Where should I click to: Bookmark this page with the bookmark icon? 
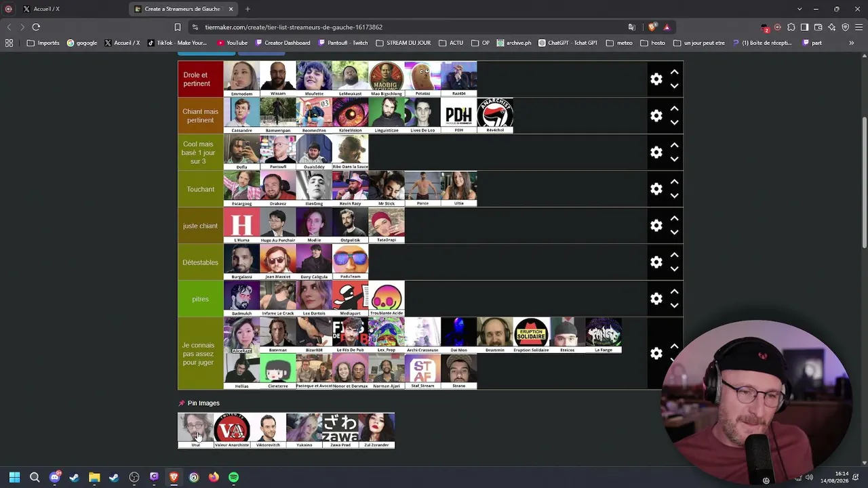click(178, 27)
